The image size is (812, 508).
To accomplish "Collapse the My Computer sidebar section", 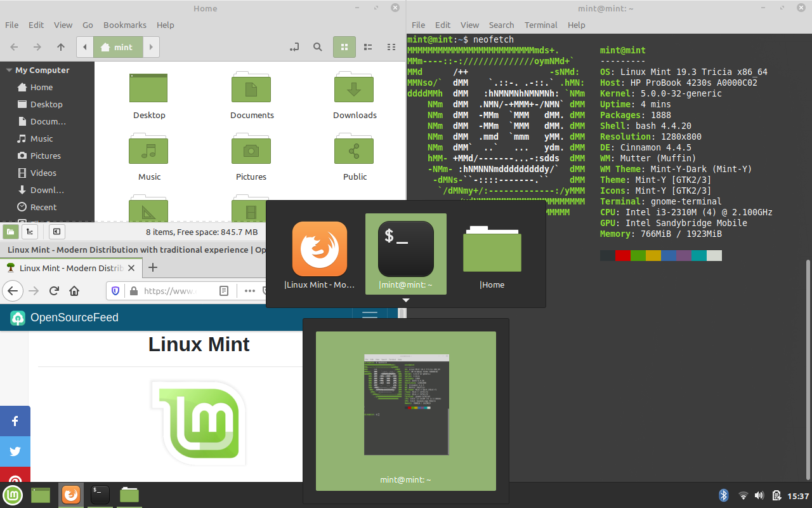I will coord(9,70).
